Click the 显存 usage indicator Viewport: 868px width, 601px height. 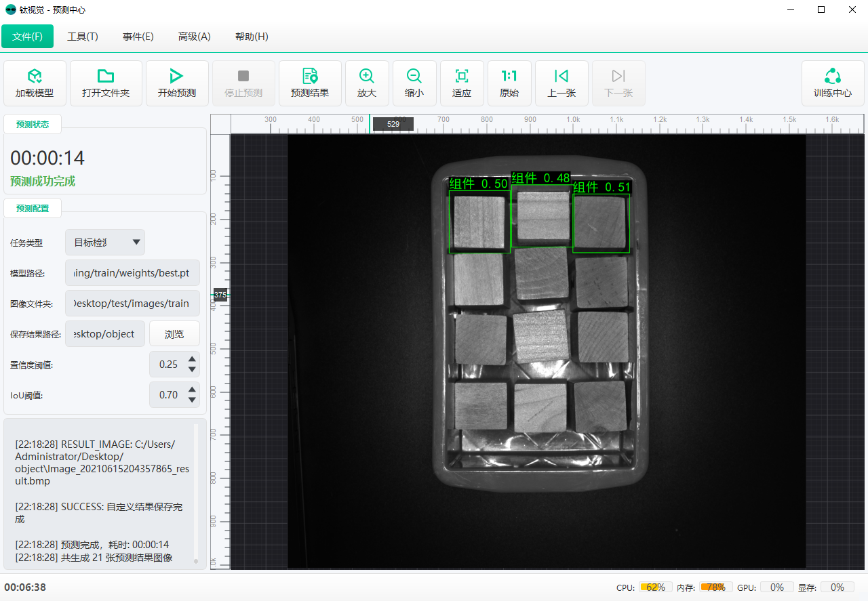click(837, 587)
